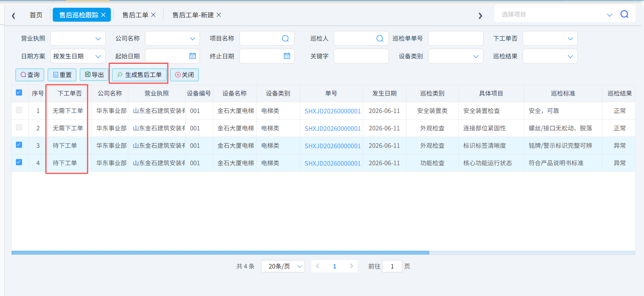Click the 查询 button
This screenshot has height=296, width=644.
click(x=30, y=75)
